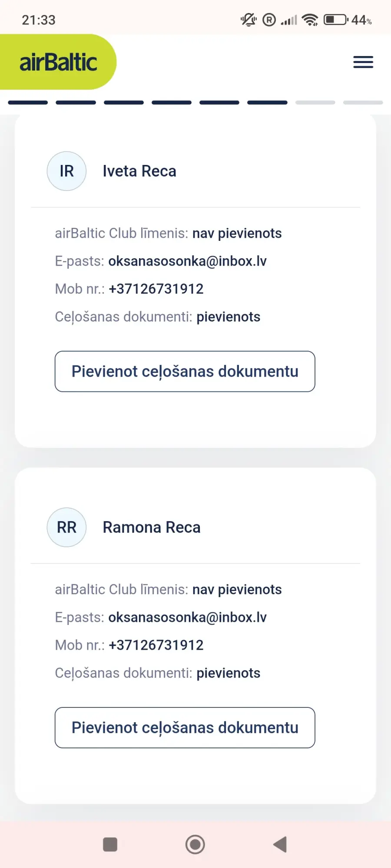Add travel document for Iveta Reca
The image size is (391, 868).
click(x=185, y=372)
